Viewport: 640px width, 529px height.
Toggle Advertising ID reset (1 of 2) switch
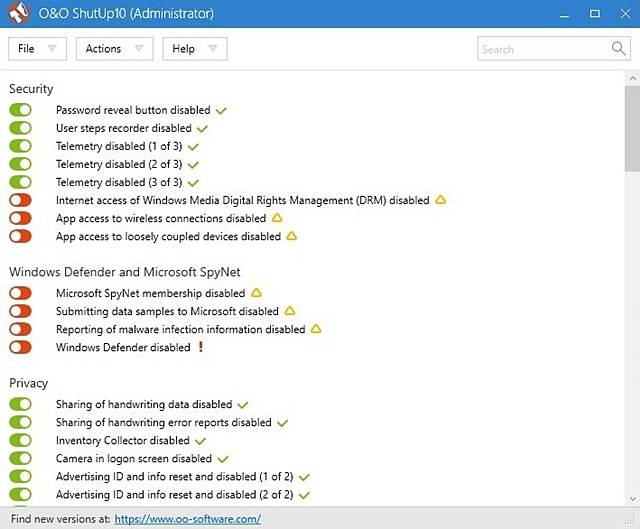[20, 476]
